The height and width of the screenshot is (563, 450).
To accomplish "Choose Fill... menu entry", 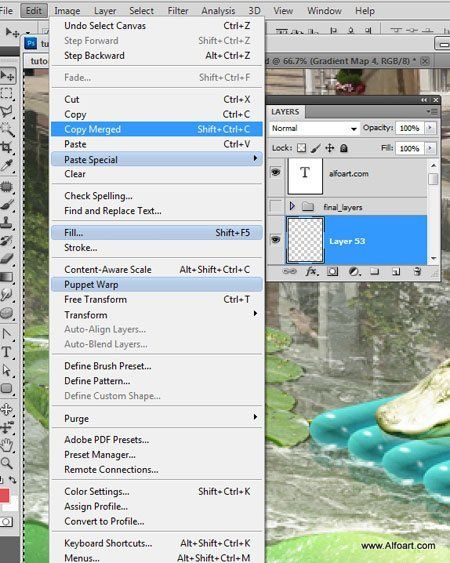I will click(157, 233).
